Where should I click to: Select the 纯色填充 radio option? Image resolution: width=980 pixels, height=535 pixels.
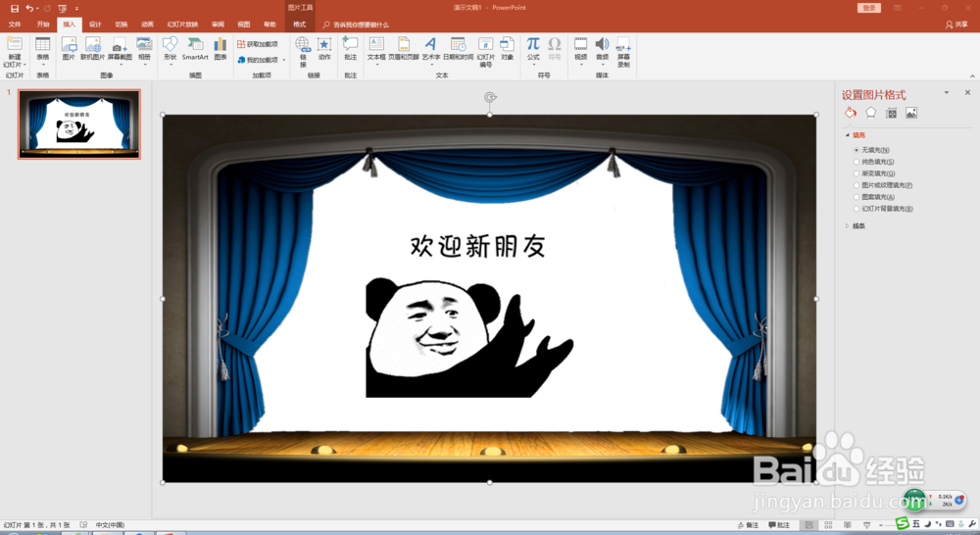(x=857, y=162)
